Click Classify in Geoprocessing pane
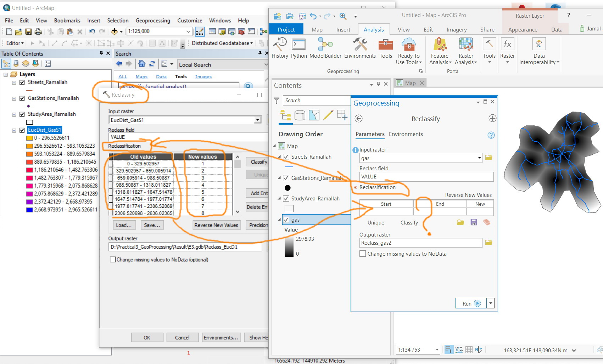Screen dimensions: 603x364 [x=409, y=223]
